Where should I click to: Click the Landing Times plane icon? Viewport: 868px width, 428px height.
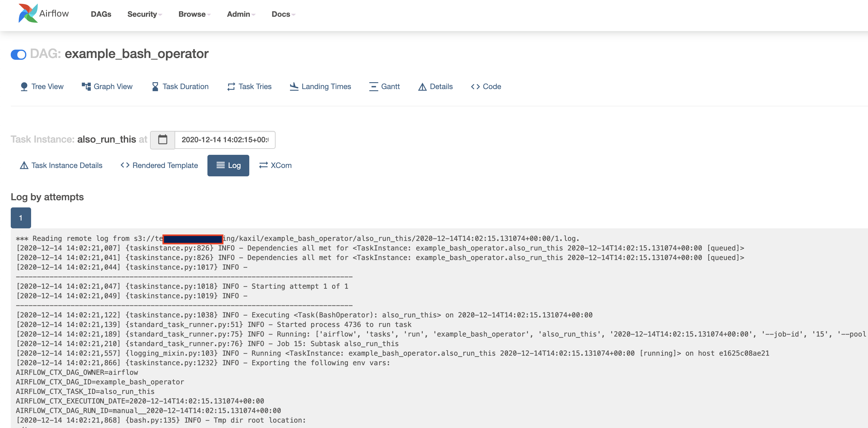294,87
